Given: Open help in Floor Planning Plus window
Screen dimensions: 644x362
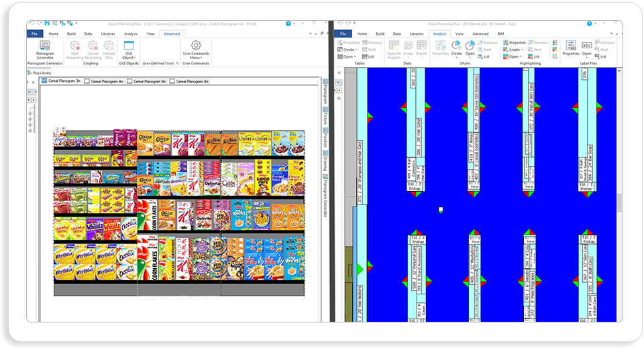Looking at the screenshot, I should click(x=590, y=24).
